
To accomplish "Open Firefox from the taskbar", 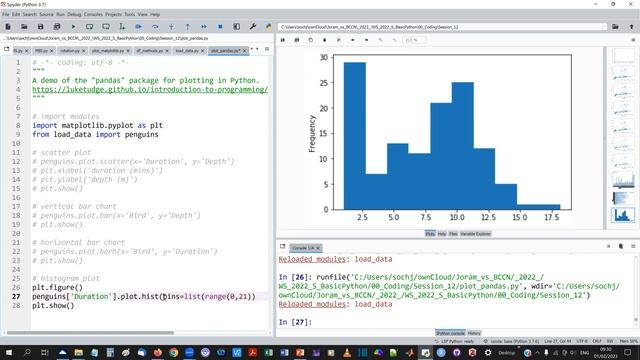I will [x=158, y=352].
